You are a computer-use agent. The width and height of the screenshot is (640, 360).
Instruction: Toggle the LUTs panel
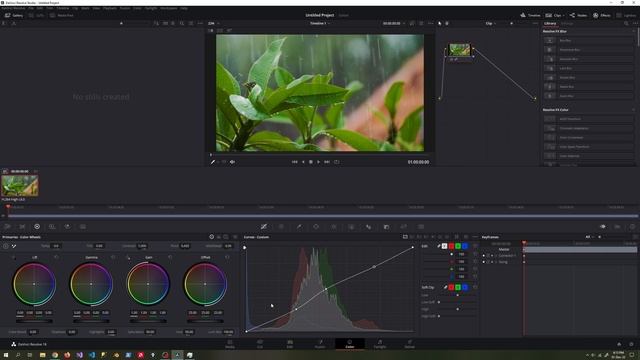tap(36, 15)
